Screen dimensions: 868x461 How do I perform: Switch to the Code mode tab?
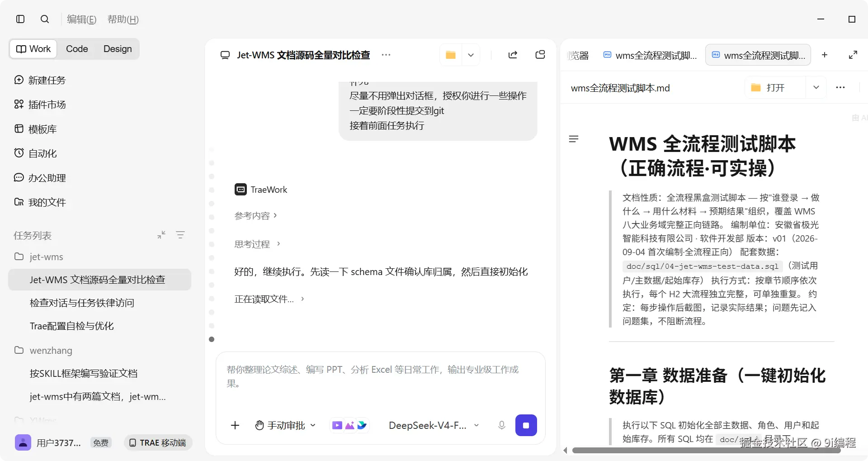[77, 49]
